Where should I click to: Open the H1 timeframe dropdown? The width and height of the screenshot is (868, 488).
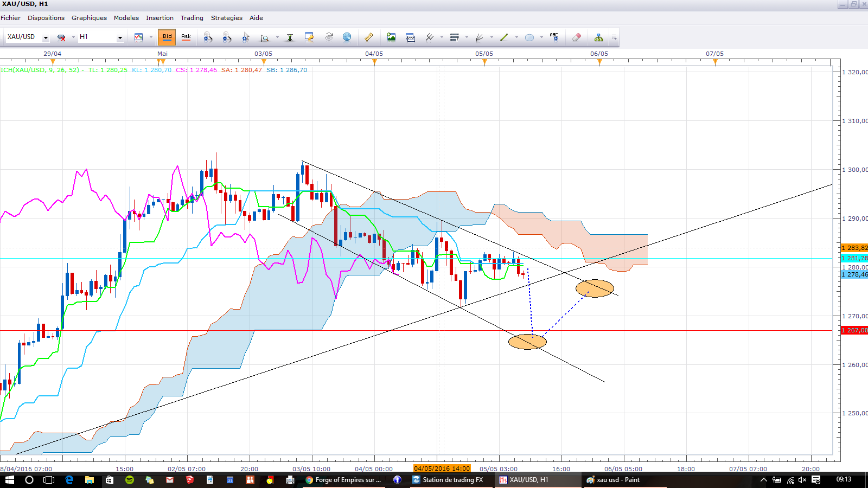click(x=120, y=37)
